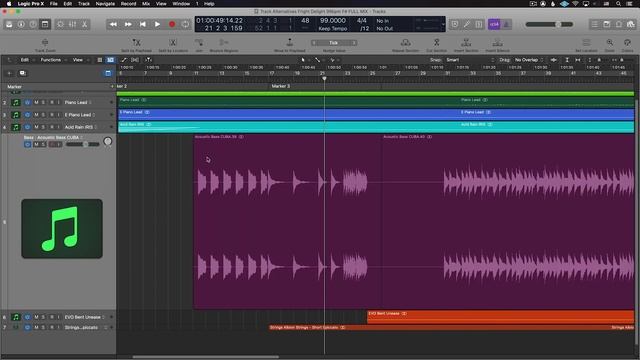Open the Record menu
Screen dimensions: 640x360
pyautogui.click(x=128, y=4)
